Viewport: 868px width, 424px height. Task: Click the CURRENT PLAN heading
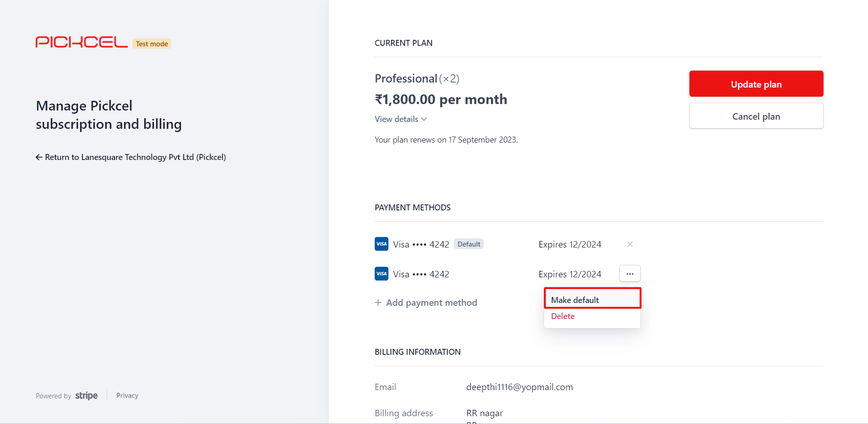(404, 43)
